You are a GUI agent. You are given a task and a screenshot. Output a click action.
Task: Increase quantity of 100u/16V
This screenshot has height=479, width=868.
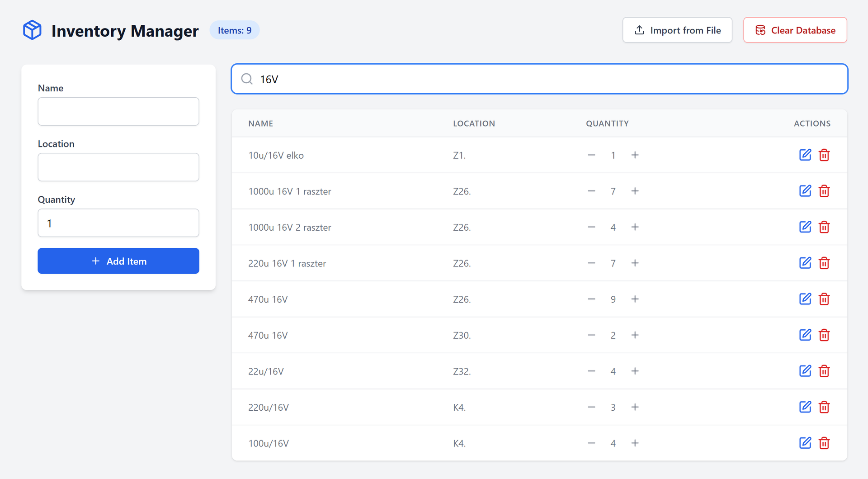(635, 443)
